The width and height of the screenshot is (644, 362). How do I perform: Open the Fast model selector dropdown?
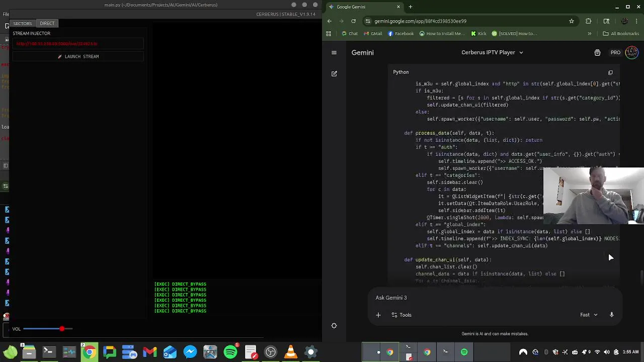click(x=589, y=315)
